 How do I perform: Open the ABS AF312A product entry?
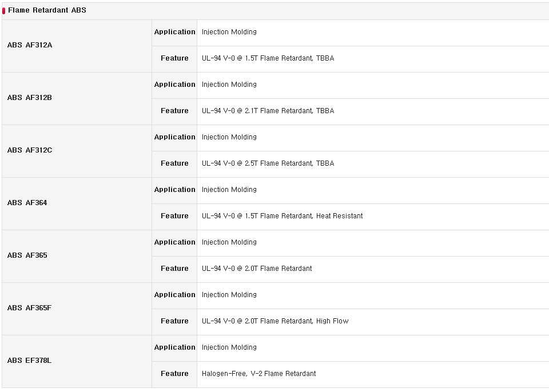[x=30, y=45]
